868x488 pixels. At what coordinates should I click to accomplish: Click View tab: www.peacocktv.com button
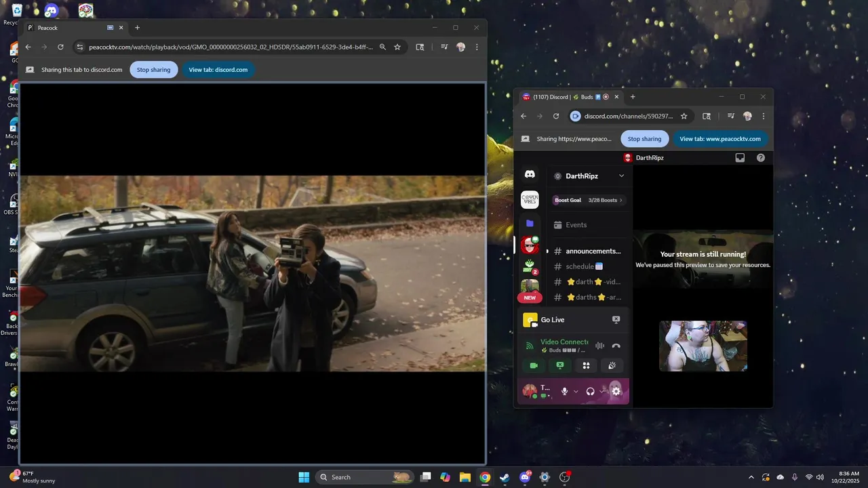click(720, 138)
